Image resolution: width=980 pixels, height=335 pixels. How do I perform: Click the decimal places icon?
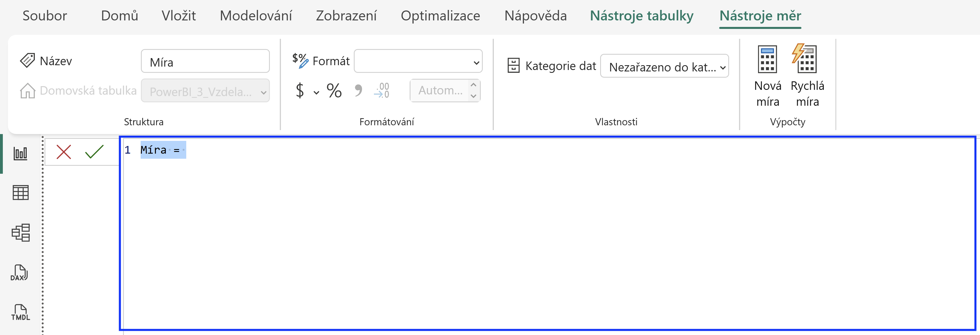(x=382, y=90)
